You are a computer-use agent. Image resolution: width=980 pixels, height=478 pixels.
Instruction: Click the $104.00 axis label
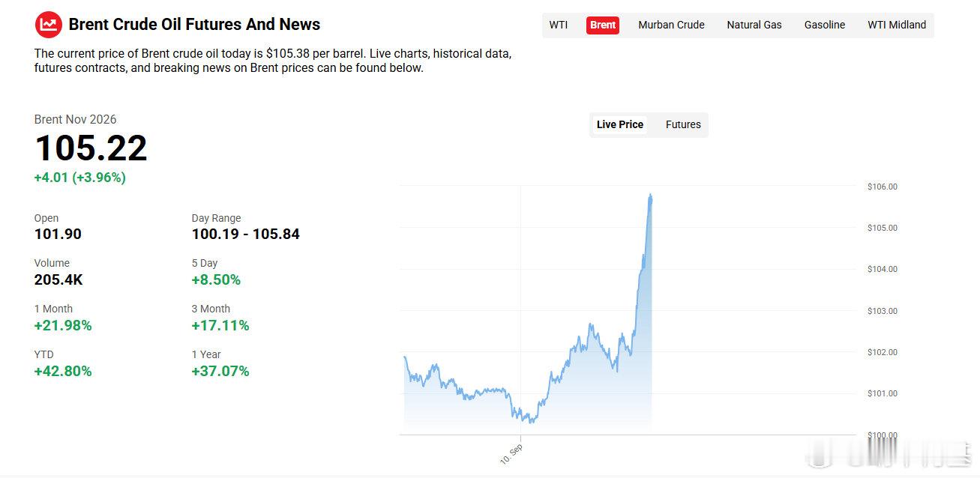tap(882, 269)
